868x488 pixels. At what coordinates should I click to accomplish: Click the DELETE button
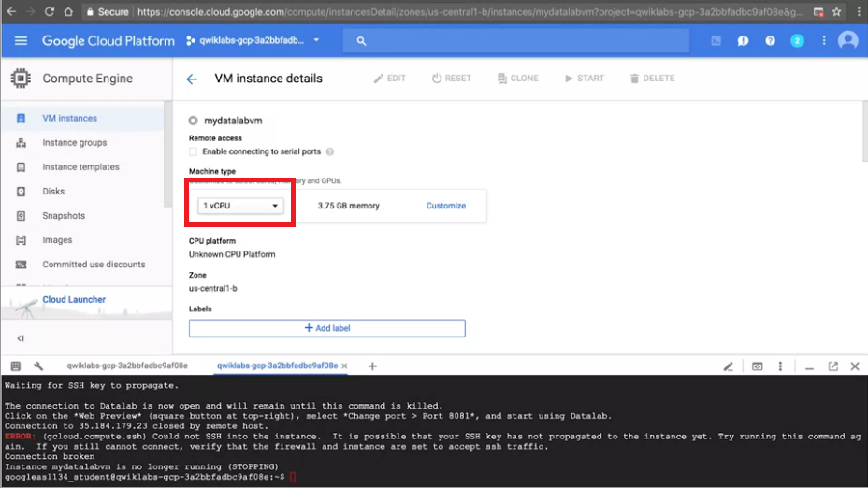point(652,79)
